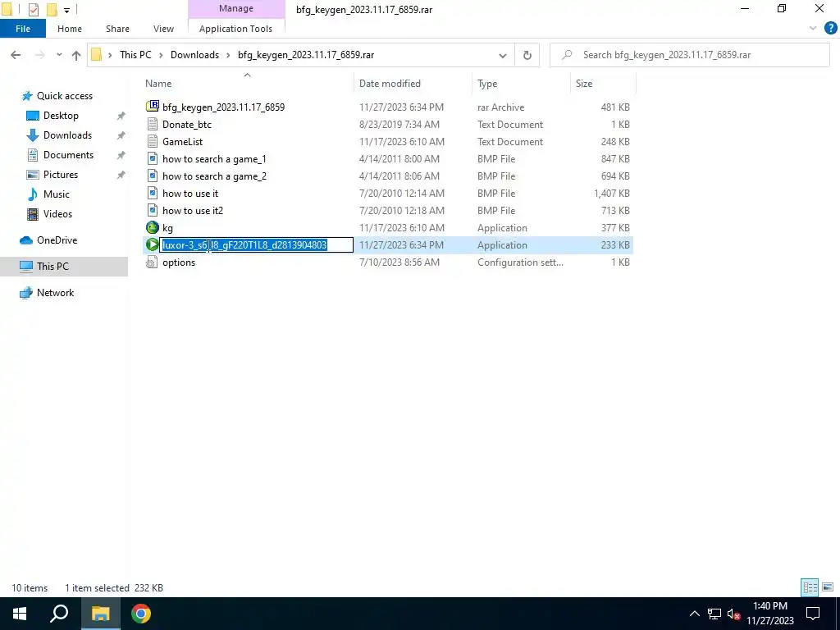Image resolution: width=840 pixels, height=630 pixels.
Task: Open Quick access in navigation pane
Action: [64, 96]
